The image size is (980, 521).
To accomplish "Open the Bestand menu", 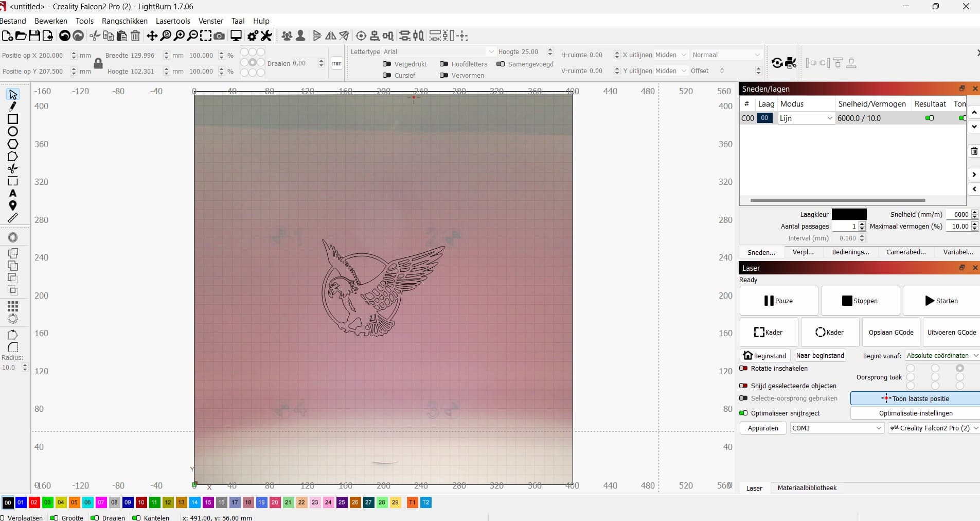I will click(13, 21).
